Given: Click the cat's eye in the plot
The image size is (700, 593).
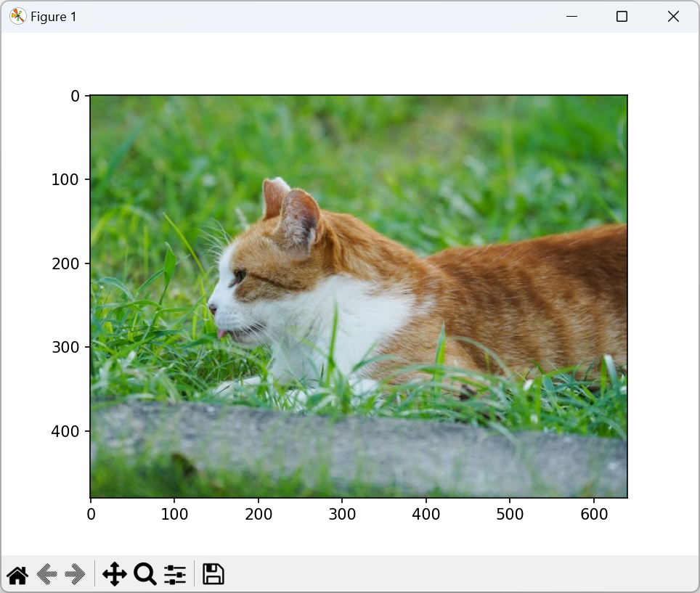Looking at the screenshot, I should pos(240,275).
